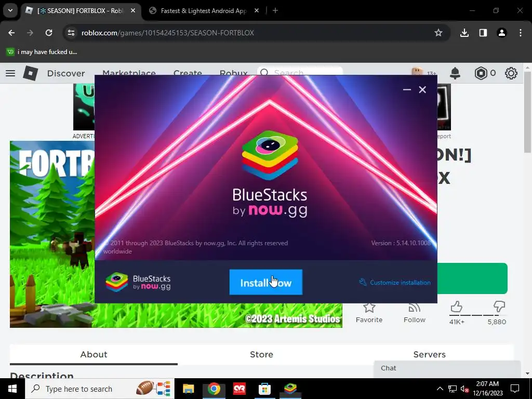532x399 pixels.
Task: Click the Chrome address bar URL
Action: coord(168,33)
